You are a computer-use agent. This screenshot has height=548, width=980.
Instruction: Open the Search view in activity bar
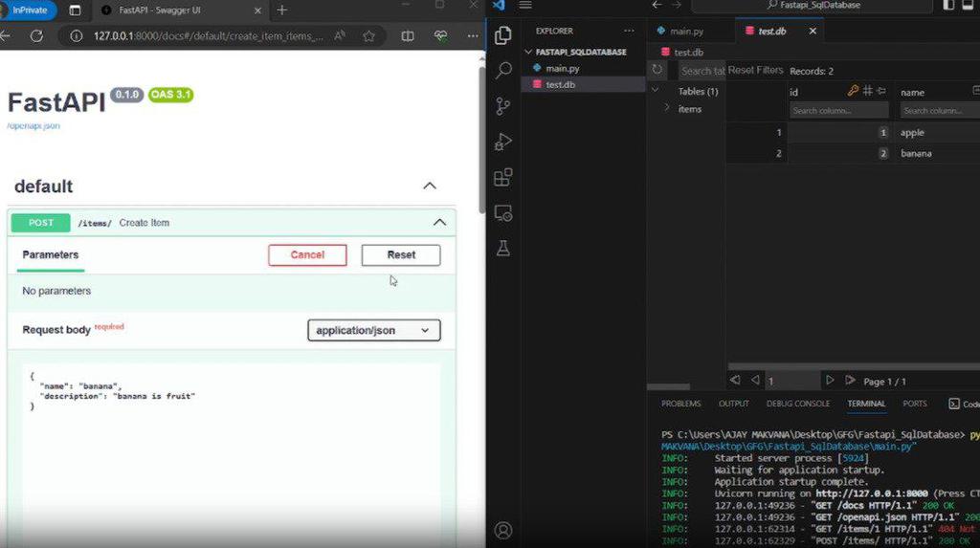pos(503,70)
